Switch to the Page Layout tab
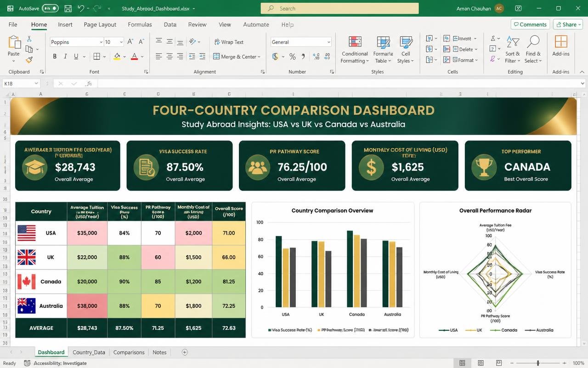The height and width of the screenshot is (368, 588). pyautogui.click(x=100, y=24)
